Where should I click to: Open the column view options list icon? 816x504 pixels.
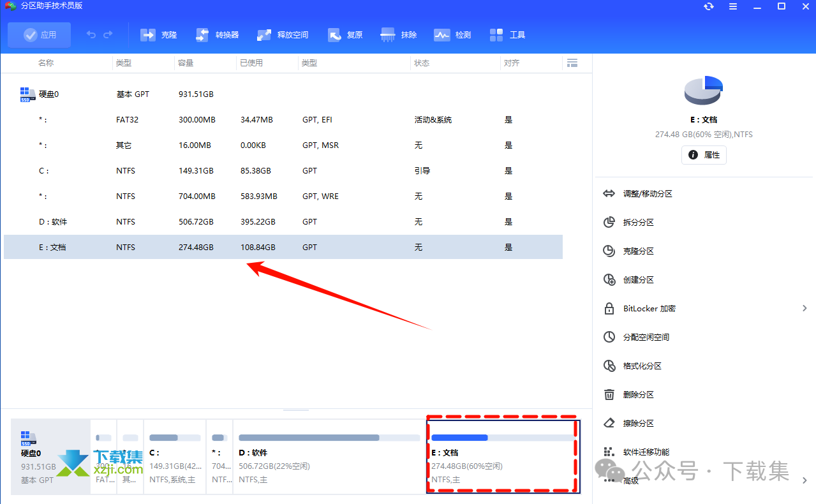(572, 63)
